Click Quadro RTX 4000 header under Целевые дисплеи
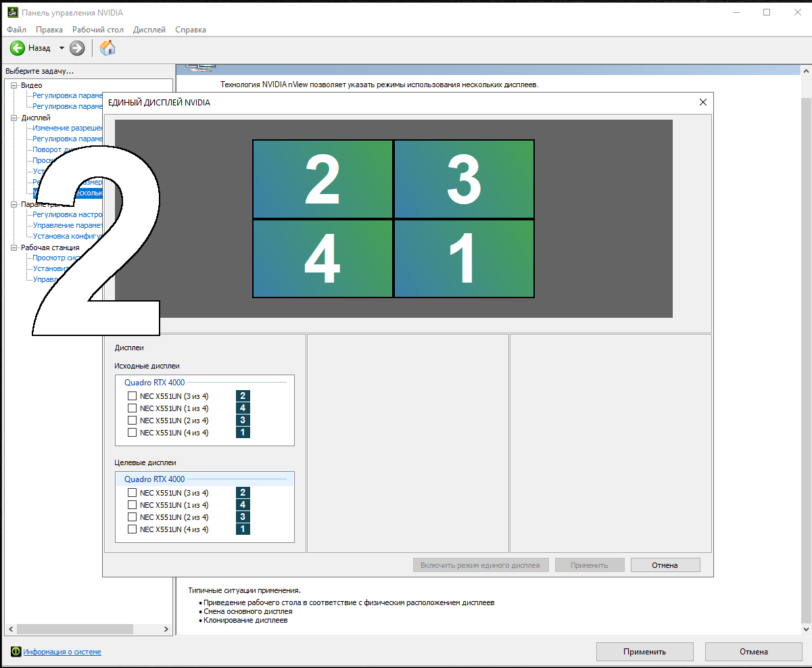 point(154,479)
